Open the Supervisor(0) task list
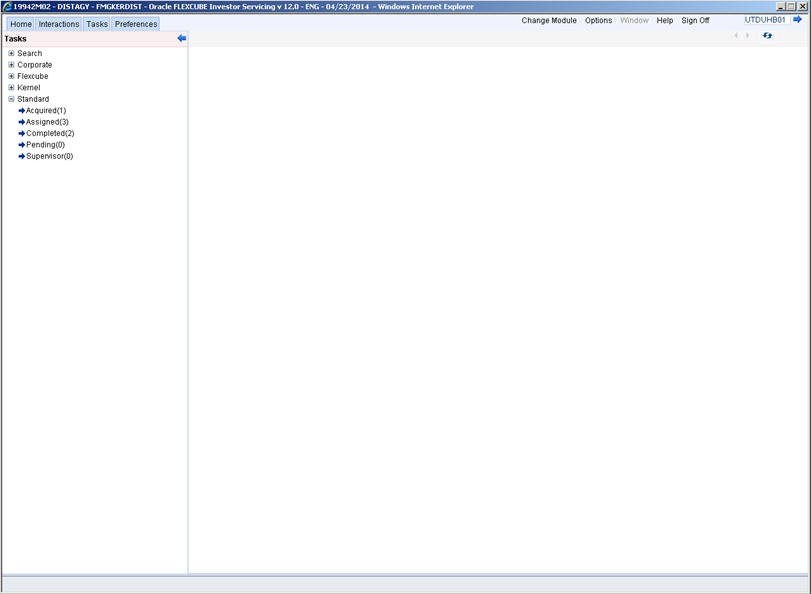This screenshot has height=594, width=811. tap(50, 156)
